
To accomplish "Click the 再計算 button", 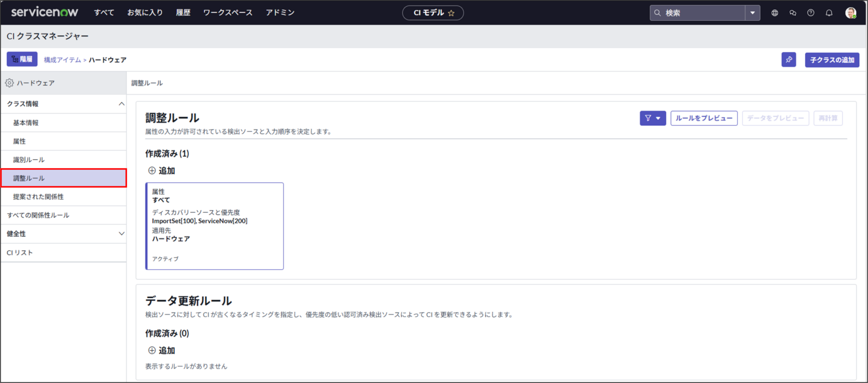I will pos(828,118).
